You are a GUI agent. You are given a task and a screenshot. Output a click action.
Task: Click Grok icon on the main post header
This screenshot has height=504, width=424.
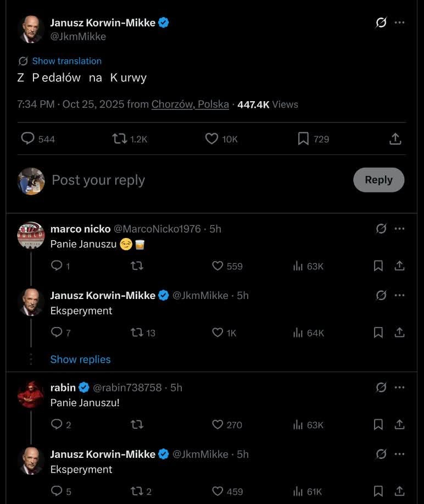pos(381,23)
